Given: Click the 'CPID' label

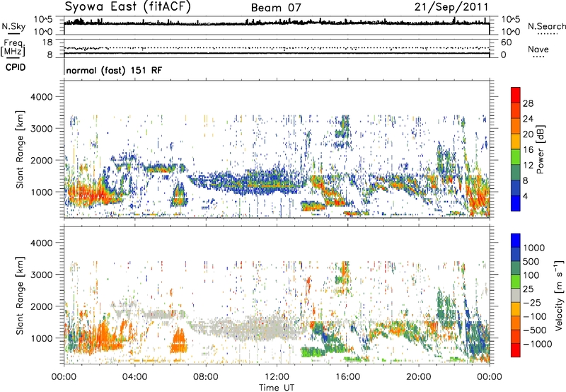Looking at the screenshot, I should tap(16, 67).
